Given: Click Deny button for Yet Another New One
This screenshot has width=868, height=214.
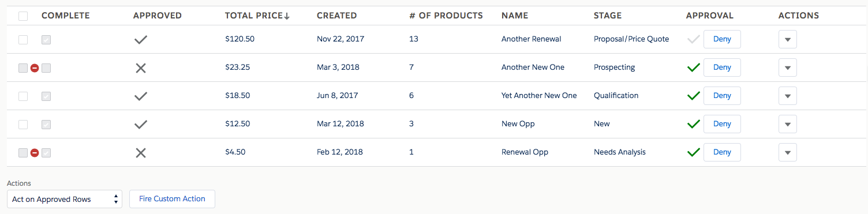Looking at the screenshot, I should (722, 96).
